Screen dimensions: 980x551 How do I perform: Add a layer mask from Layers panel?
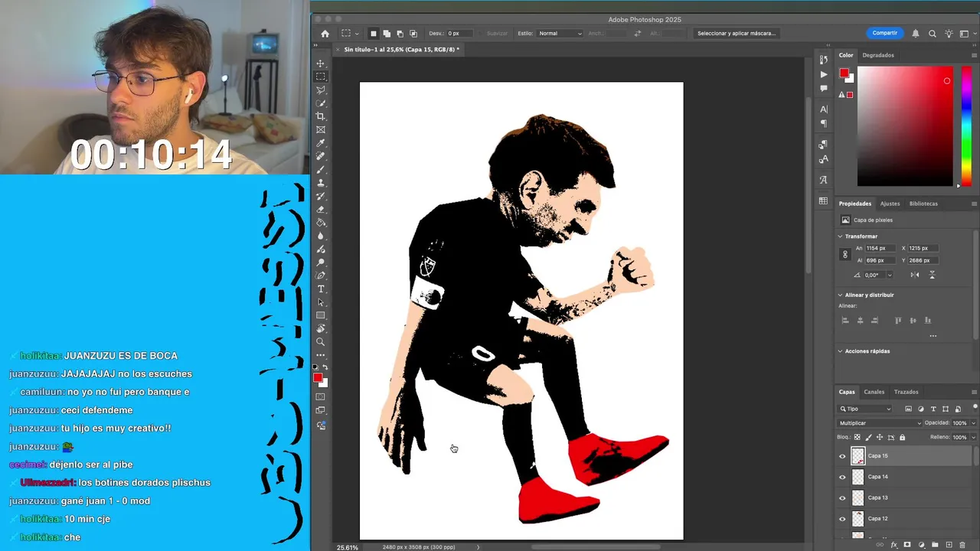[907, 545]
